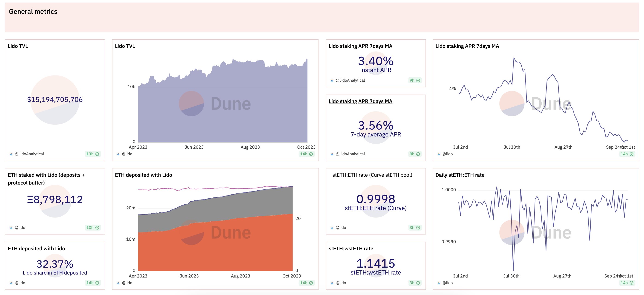Click the 3.40% instant APR value
644x295 pixels.
point(376,61)
